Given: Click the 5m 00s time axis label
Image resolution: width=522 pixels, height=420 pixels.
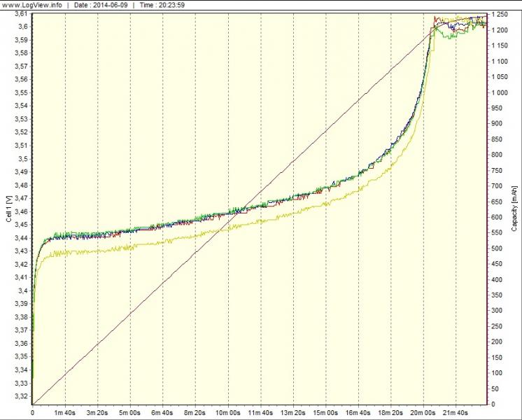Looking at the screenshot, I should 130,412.
